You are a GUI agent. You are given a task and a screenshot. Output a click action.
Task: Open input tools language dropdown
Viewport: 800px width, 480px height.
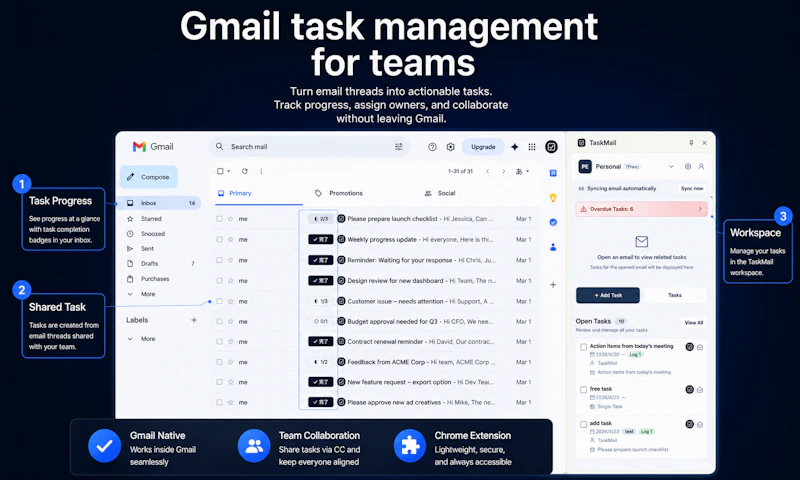click(522, 171)
